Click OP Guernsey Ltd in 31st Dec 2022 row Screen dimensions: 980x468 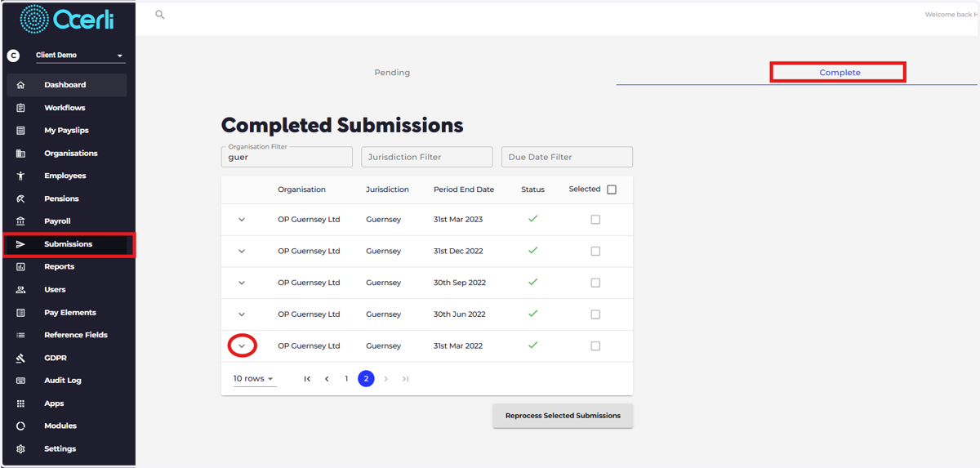click(x=309, y=252)
